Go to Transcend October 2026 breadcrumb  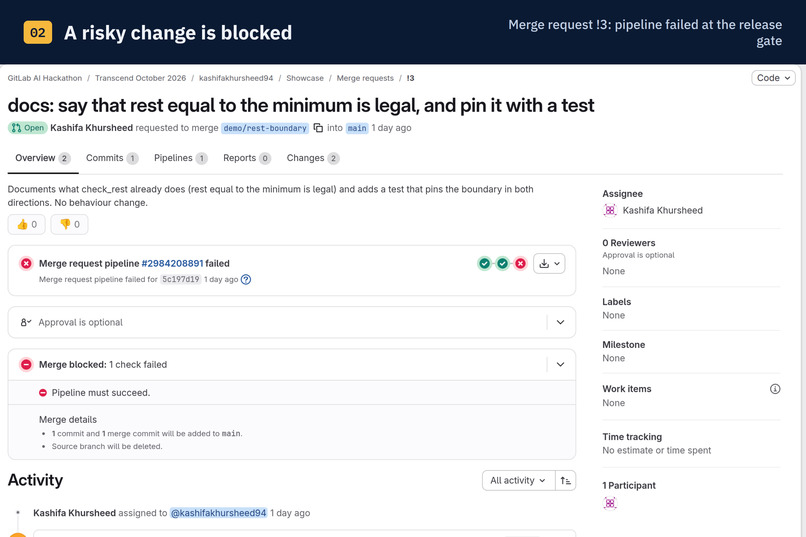(140, 78)
